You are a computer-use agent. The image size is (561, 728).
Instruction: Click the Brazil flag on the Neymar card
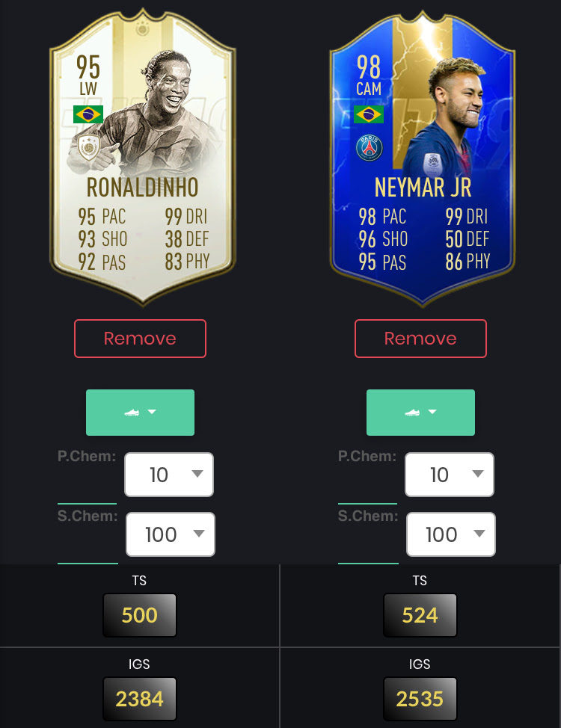coord(369,114)
